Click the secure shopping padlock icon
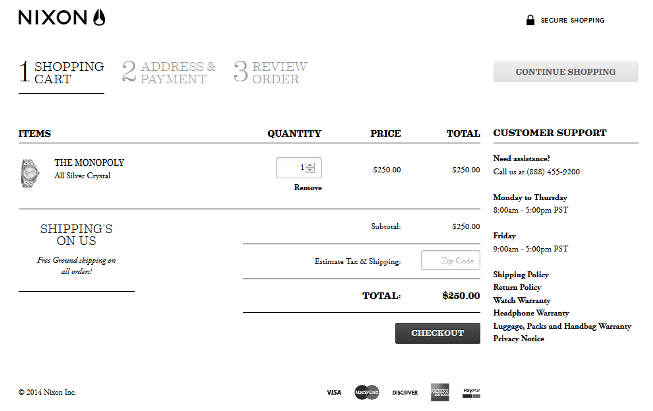This screenshot has height=411, width=653. 529,20
